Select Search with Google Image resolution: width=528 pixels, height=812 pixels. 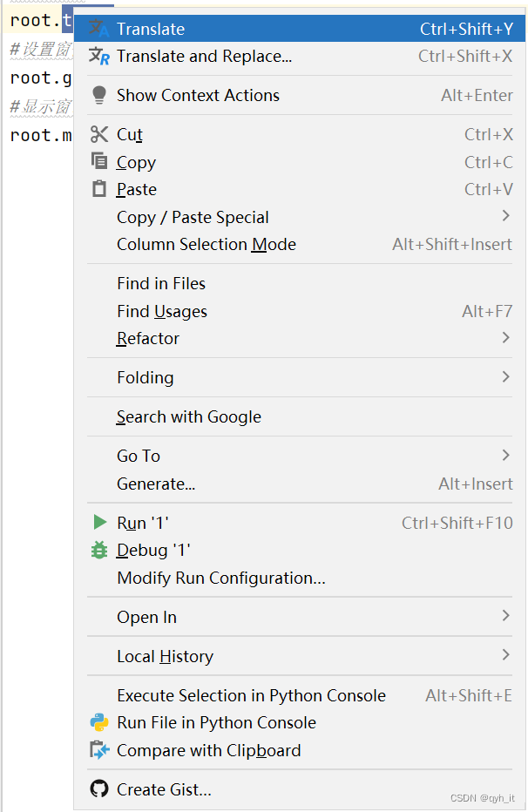pos(189,416)
